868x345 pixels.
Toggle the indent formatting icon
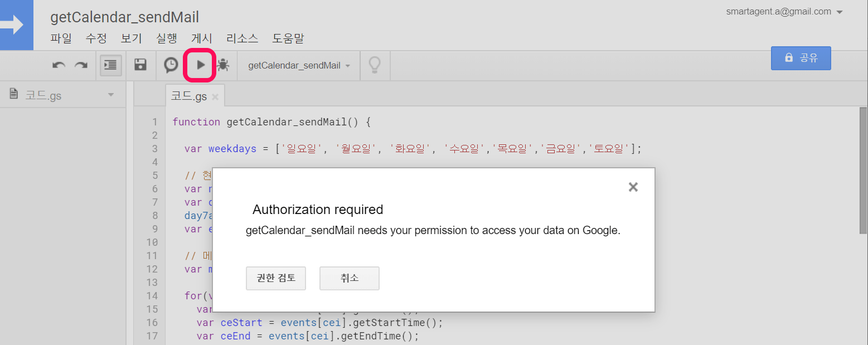(111, 65)
